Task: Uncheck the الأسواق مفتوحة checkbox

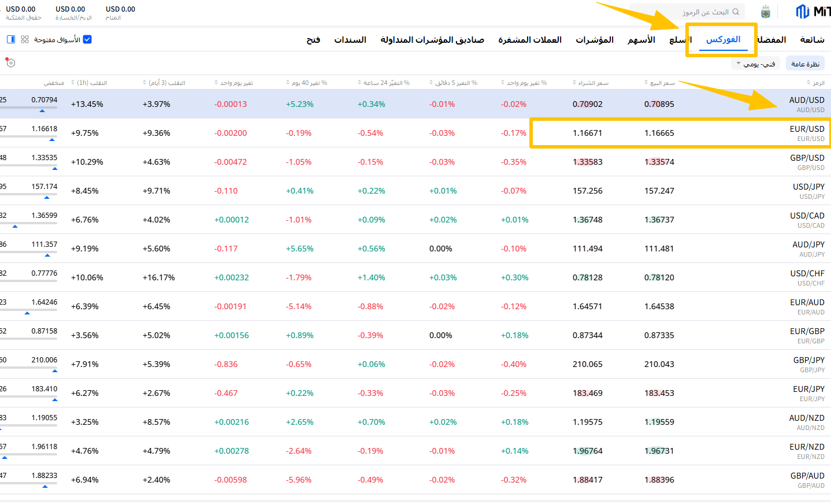Action: point(87,39)
